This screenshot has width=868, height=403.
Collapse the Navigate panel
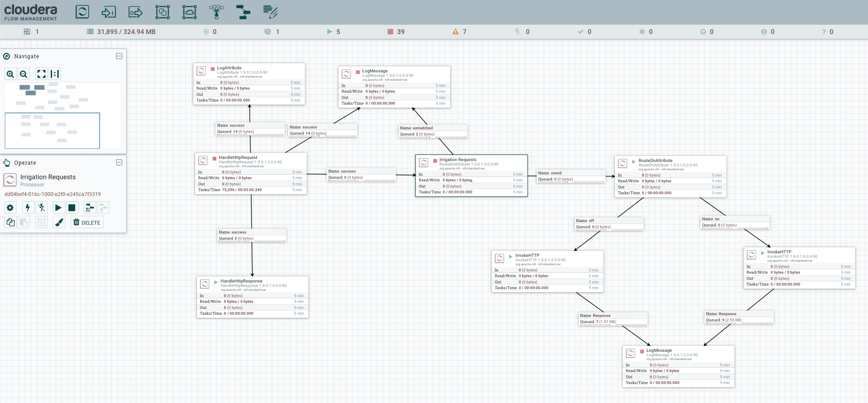pyautogui.click(x=119, y=56)
